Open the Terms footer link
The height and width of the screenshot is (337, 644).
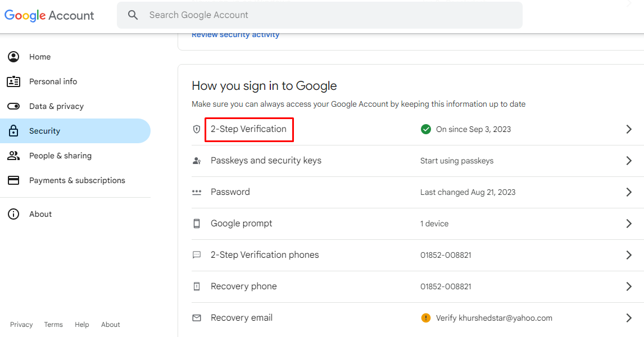coord(53,324)
